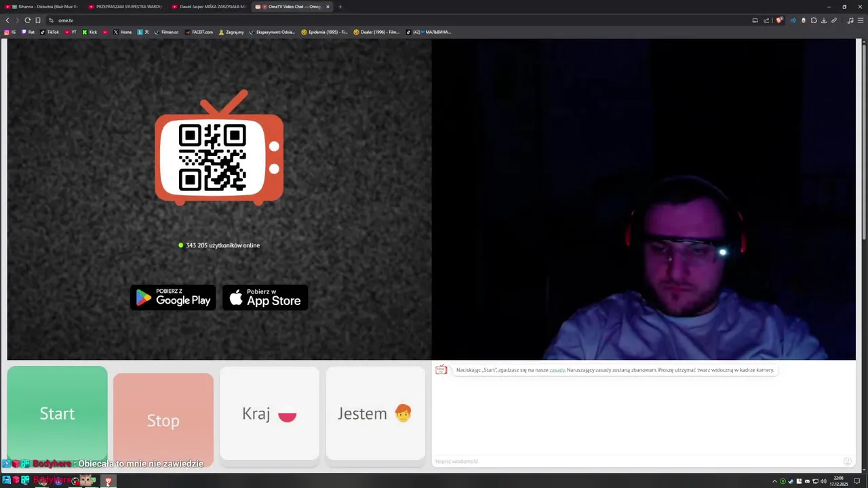Viewport: 868px width, 488px height.
Task: Reload the ome.tv page
Action: pyautogui.click(x=28, y=20)
